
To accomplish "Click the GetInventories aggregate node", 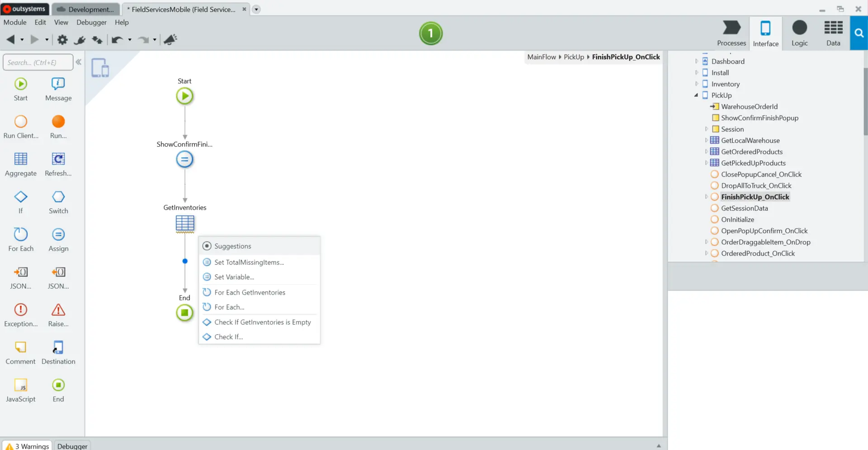I will (x=184, y=223).
